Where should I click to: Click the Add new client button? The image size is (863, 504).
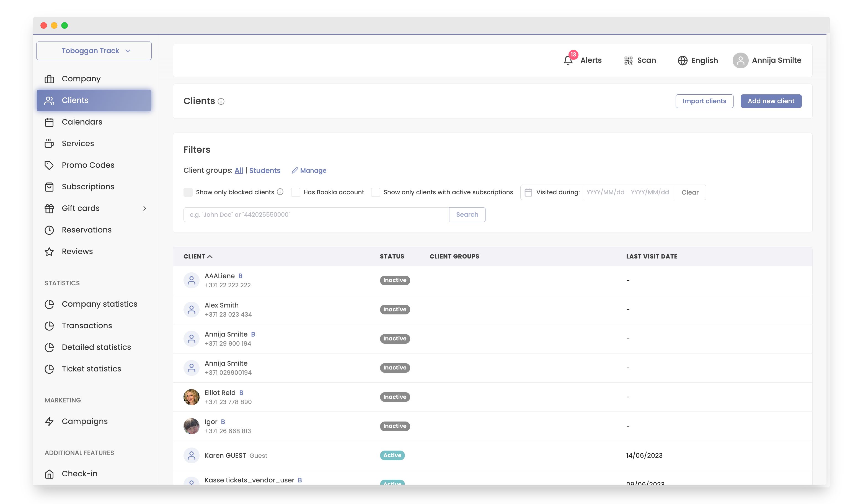click(x=771, y=101)
